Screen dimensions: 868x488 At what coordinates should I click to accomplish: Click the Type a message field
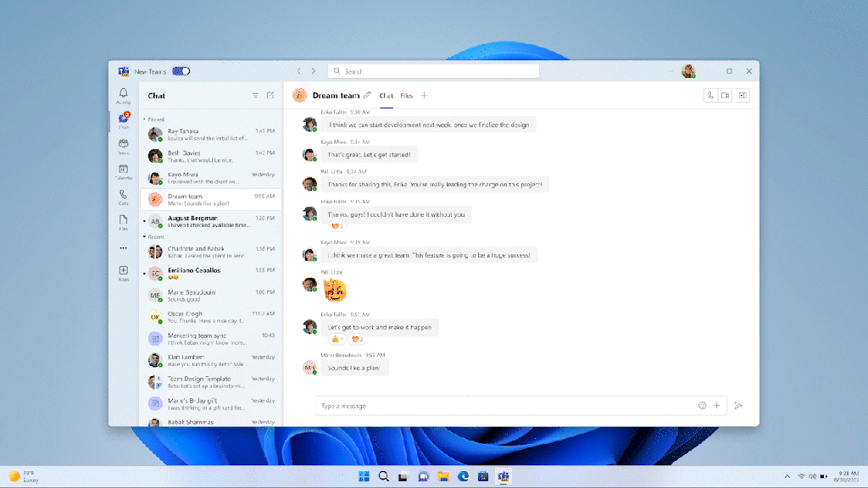(500, 406)
